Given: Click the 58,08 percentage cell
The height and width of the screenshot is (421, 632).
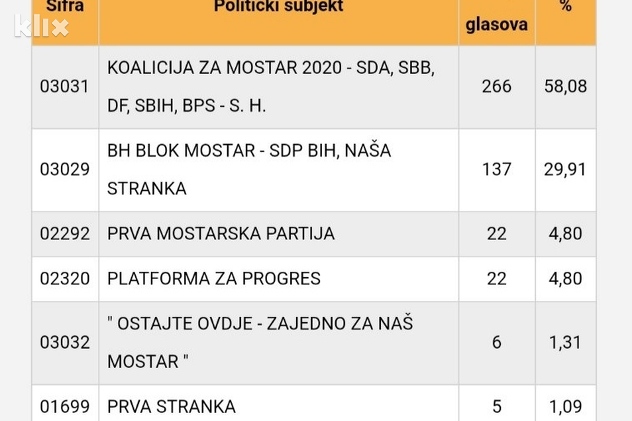Looking at the screenshot, I should click(565, 86).
